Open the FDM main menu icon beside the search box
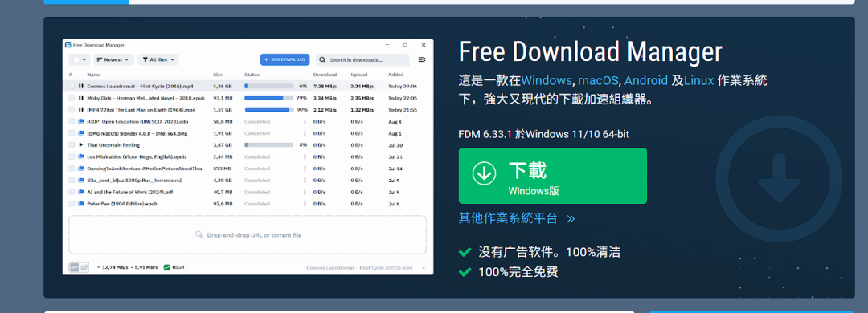Screen dimensions: 868x313 [422, 59]
